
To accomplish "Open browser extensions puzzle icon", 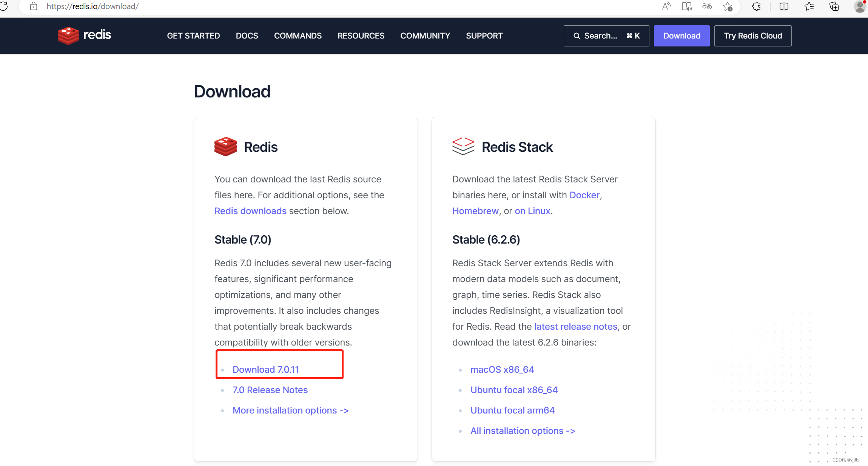I will point(756,6).
